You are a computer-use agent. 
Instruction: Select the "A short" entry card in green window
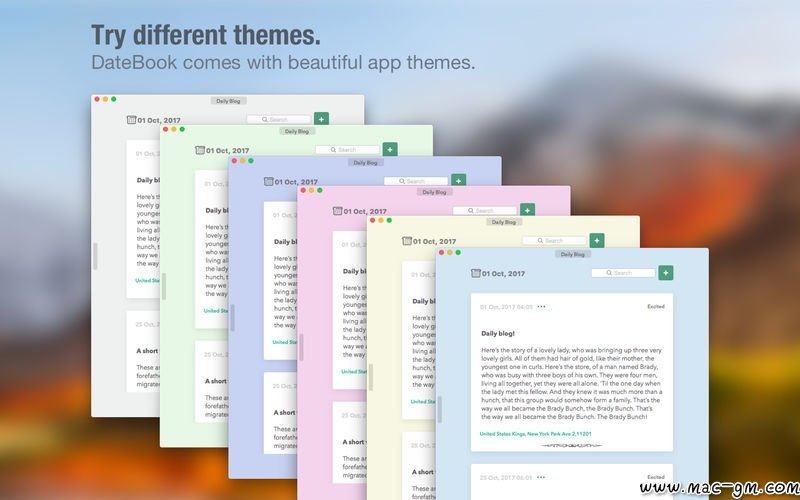pos(212,382)
